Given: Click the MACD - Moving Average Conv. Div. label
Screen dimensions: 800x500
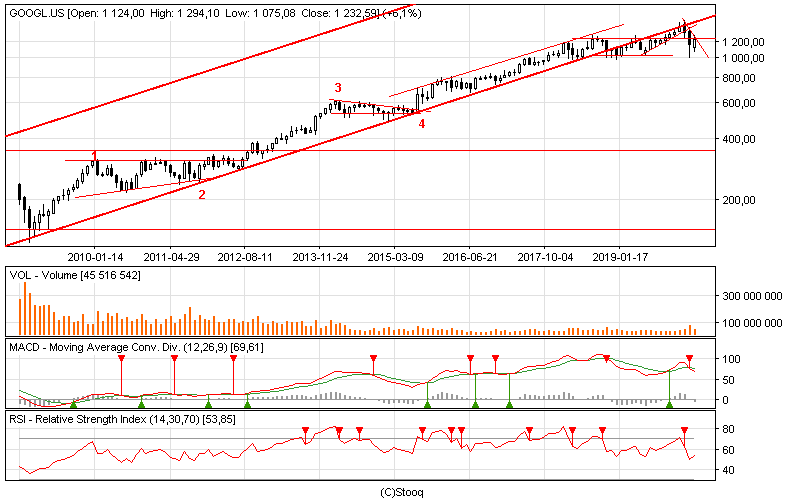Looking at the screenshot, I should coord(136,347).
